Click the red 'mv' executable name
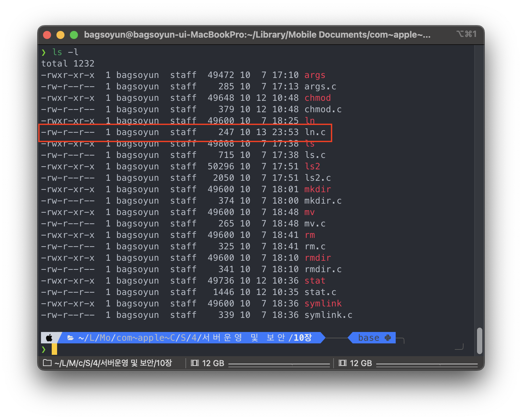This screenshot has width=522, height=420. coord(309,212)
